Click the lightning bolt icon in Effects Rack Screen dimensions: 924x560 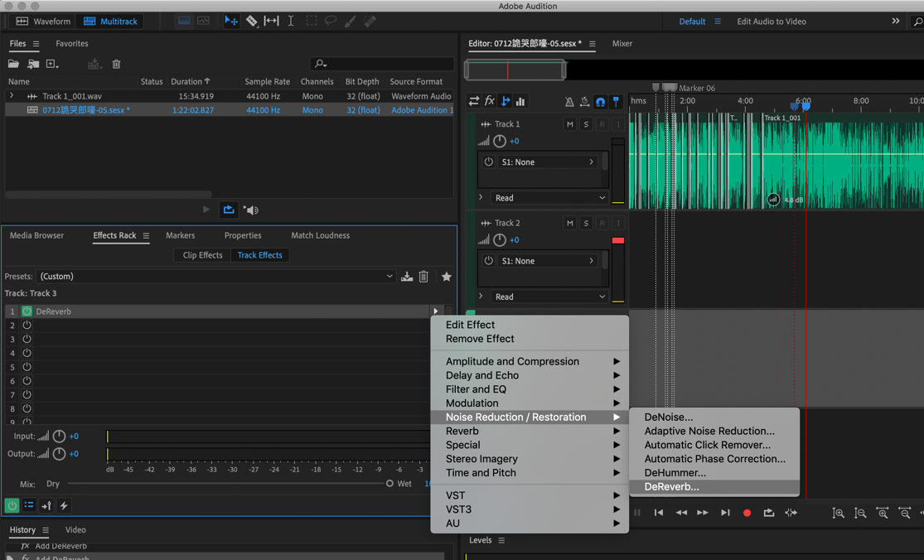click(x=64, y=505)
